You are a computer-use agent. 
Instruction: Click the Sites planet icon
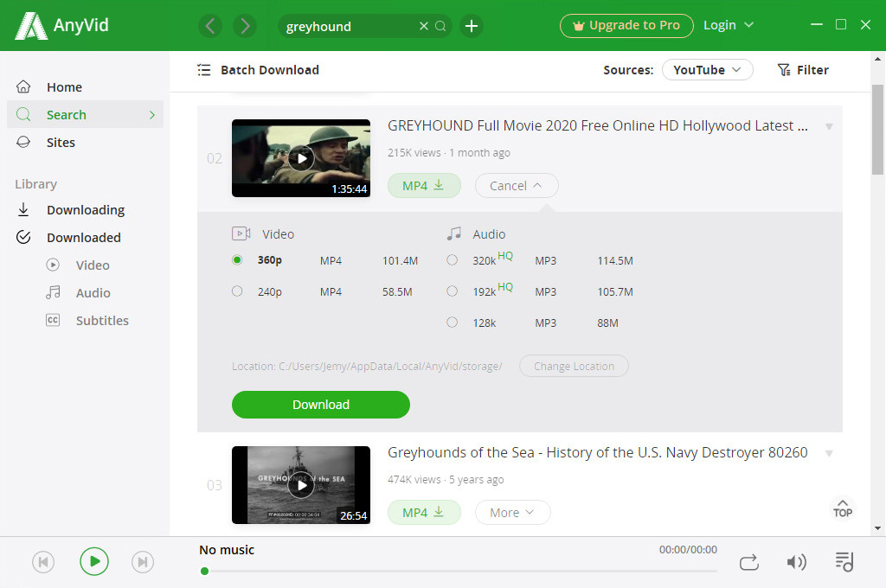point(23,143)
